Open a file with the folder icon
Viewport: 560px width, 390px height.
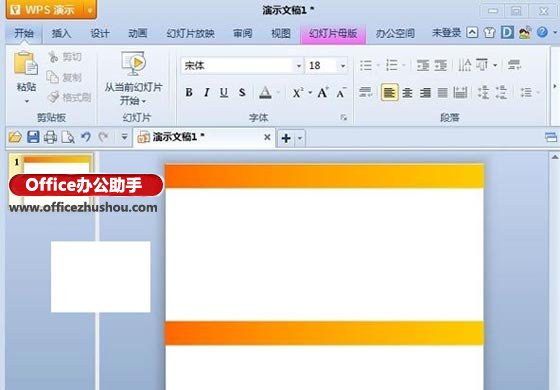[x=15, y=137]
